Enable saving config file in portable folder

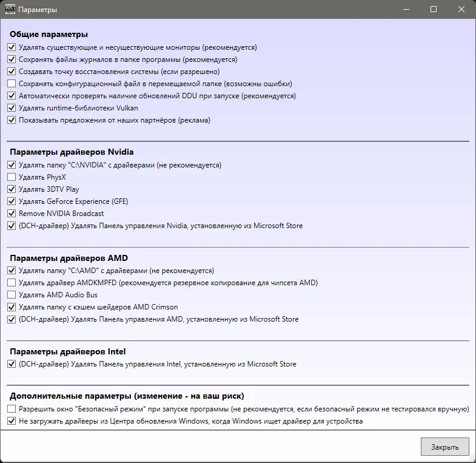(12, 84)
